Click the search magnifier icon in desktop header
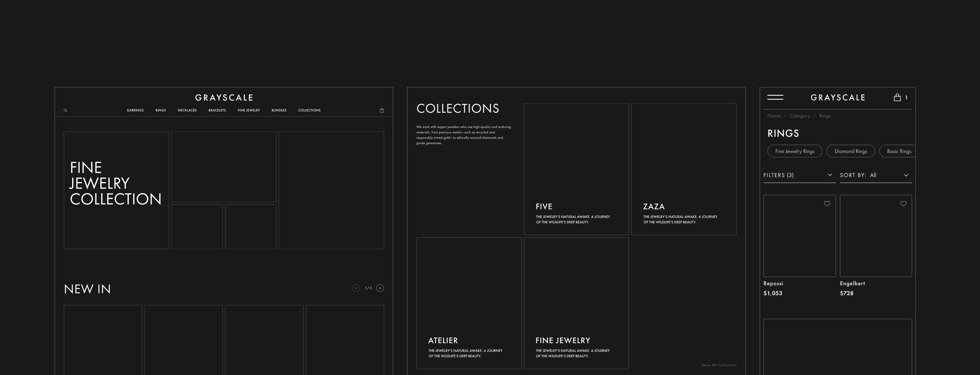 pyautogui.click(x=65, y=110)
